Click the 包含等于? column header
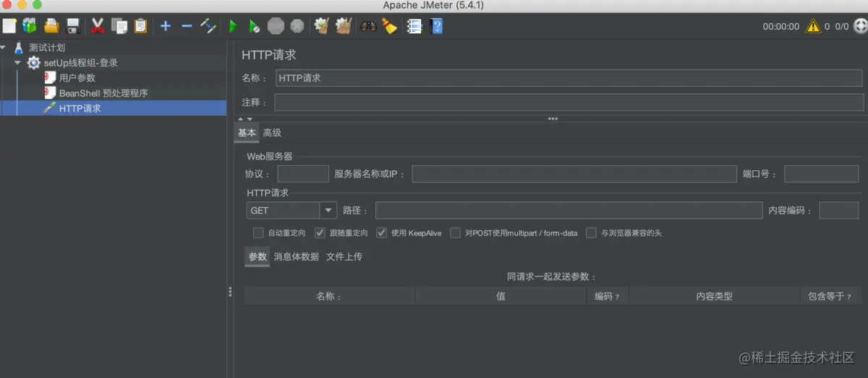The height and width of the screenshot is (378, 868). 830,296
